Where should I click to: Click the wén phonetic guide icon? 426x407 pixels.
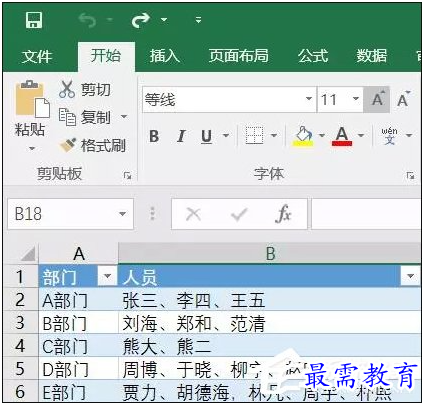[x=389, y=136]
